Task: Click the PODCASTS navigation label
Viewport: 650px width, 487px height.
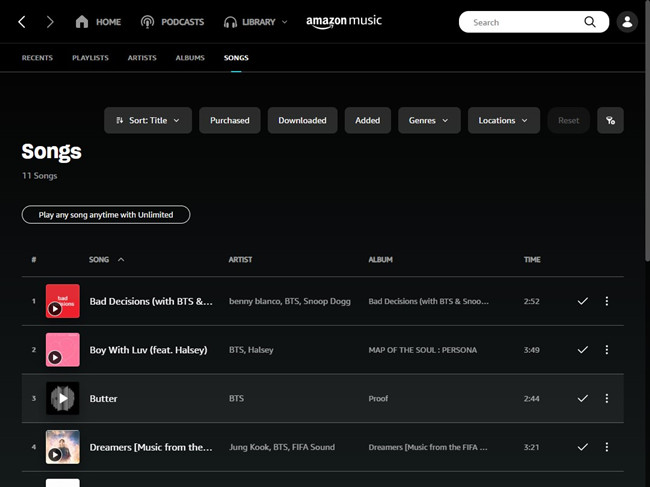Action: point(182,22)
